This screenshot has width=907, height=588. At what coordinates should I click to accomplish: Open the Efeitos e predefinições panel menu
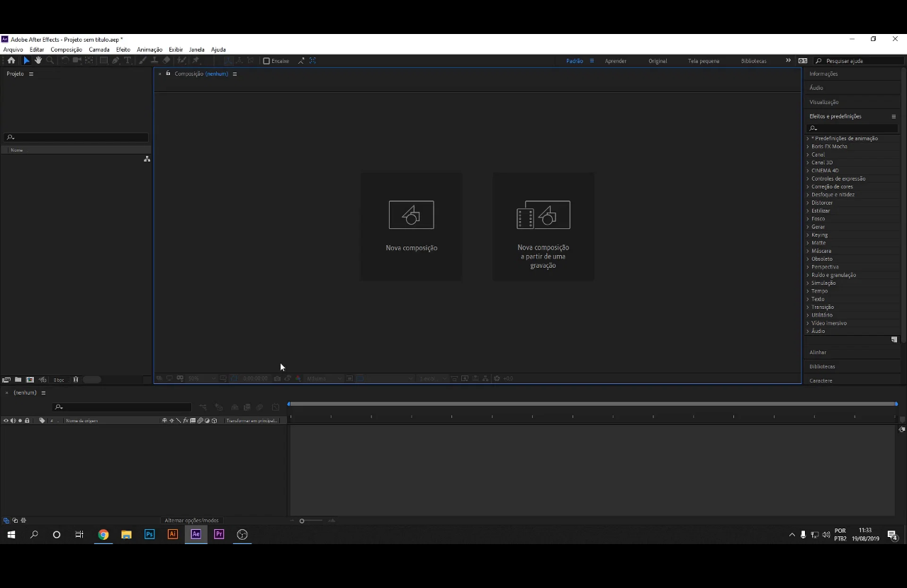(x=894, y=116)
